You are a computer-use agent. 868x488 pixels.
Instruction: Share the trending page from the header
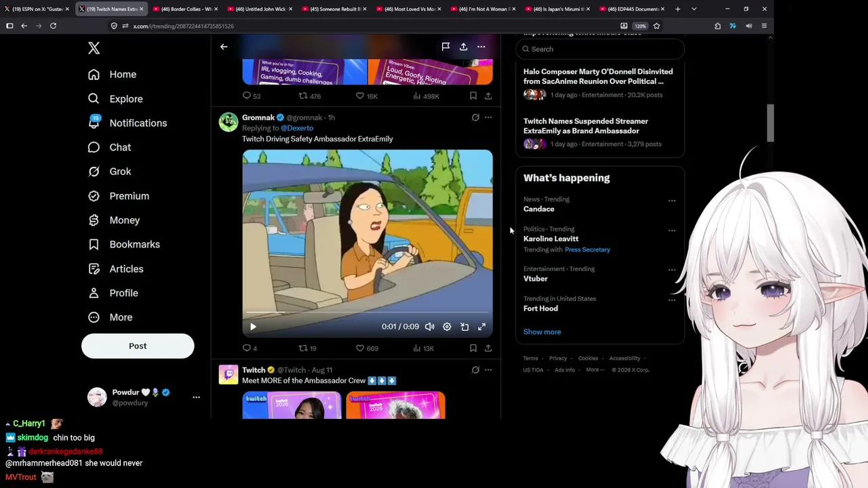[x=463, y=47]
